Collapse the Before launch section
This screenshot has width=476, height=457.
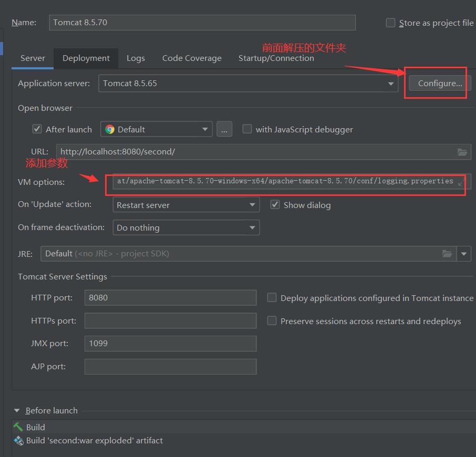click(17, 411)
